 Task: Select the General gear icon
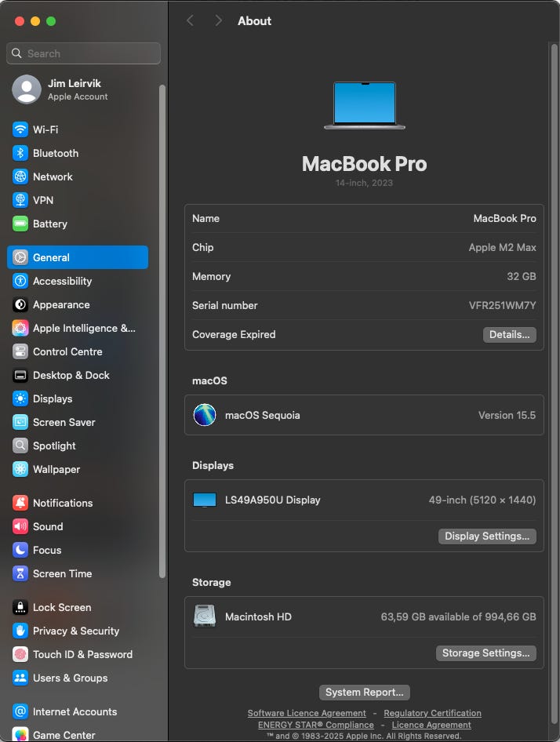(x=20, y=257)
